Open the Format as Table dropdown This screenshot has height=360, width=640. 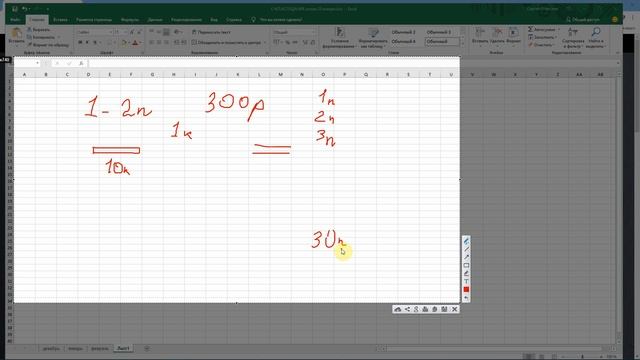373,38
